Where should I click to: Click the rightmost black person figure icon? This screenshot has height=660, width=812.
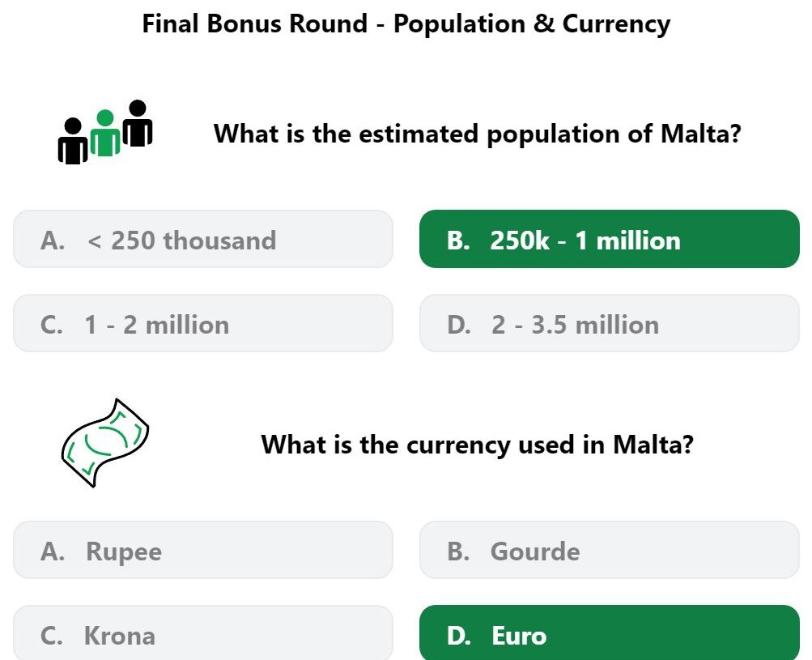[138, 123]
